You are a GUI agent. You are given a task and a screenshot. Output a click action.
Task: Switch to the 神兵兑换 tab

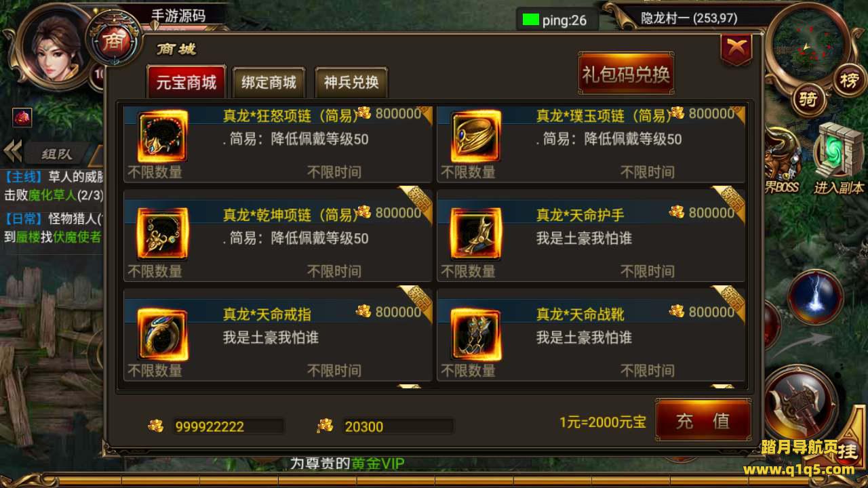pos(351,83)
